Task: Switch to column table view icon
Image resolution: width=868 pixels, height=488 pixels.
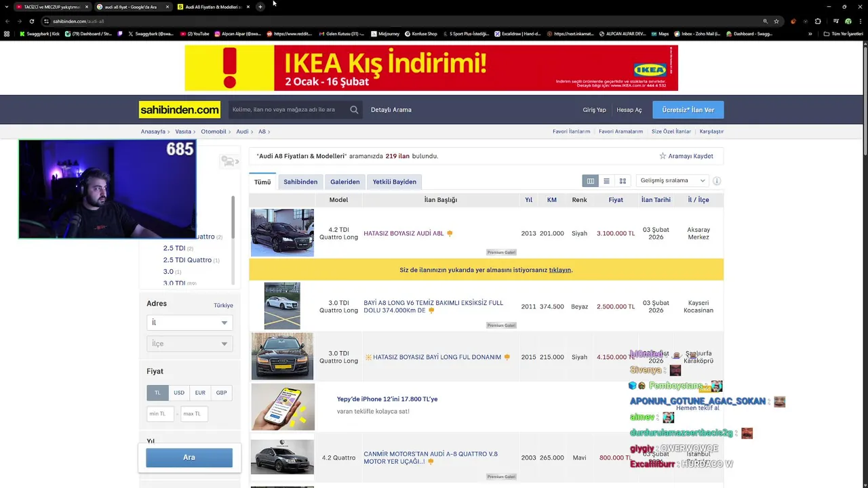Action: point(591,181)
